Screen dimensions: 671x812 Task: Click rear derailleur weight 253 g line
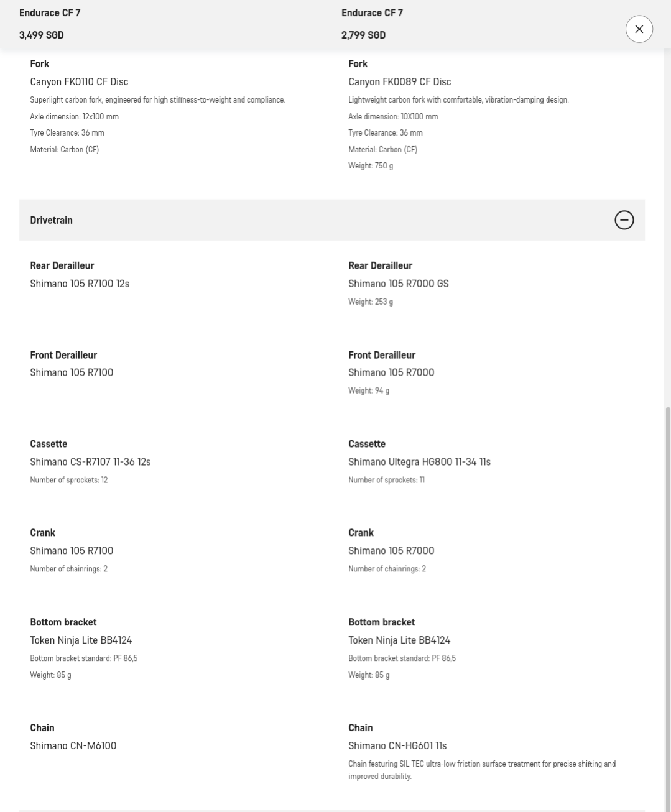[x=371, y=302]
